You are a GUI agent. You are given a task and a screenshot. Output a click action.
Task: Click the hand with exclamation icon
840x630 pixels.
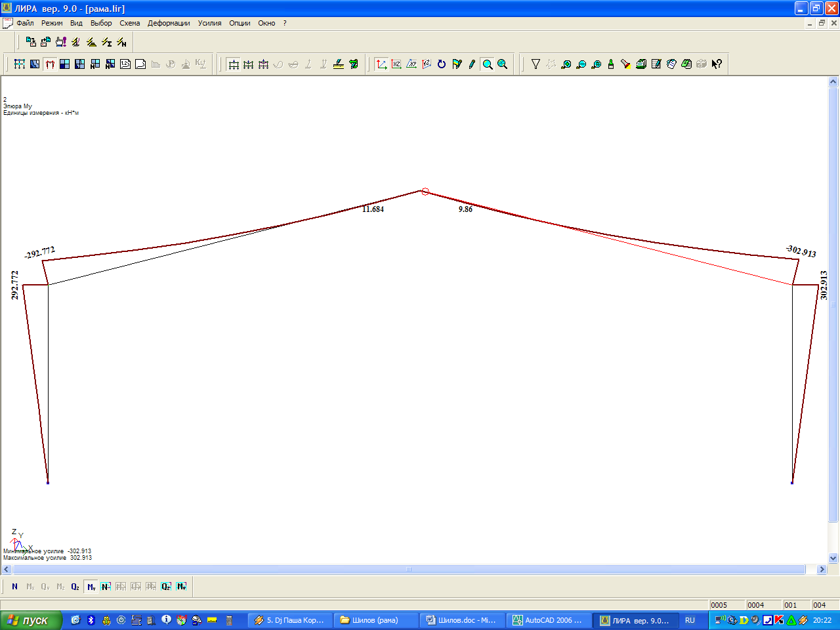(61, 42)
